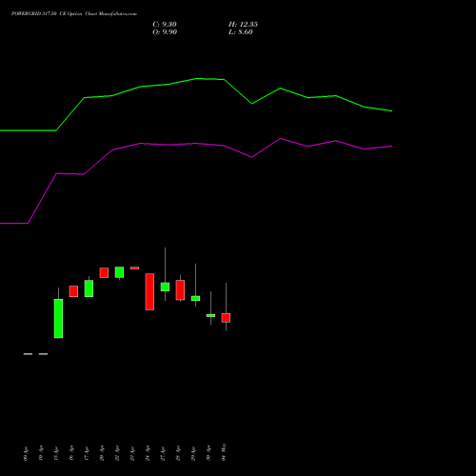The image size is (476, 476).
Task: Click the open value O: 9.90
Action: click(165, 32)
